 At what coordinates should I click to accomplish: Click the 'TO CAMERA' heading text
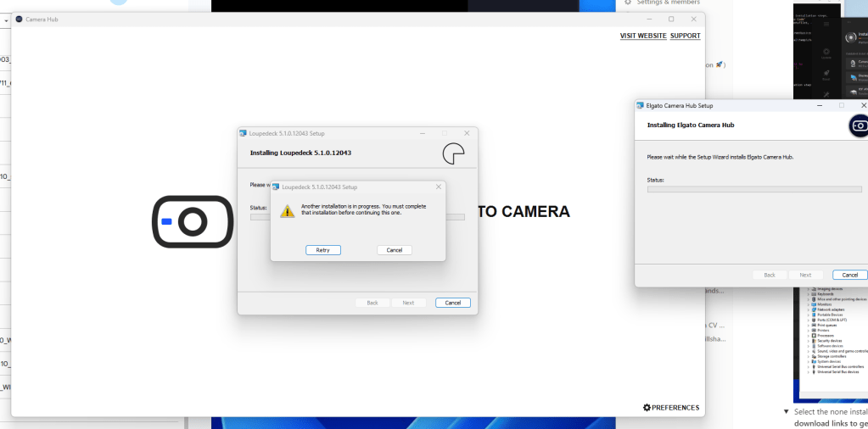(x=524, y=212)
